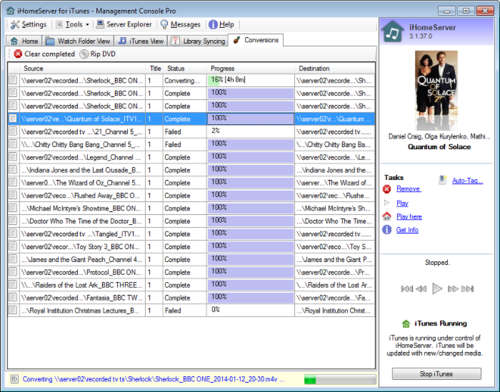Click the Get Info blue icon
This screenshot has height=392, width=500.
(x=387, y=230)
